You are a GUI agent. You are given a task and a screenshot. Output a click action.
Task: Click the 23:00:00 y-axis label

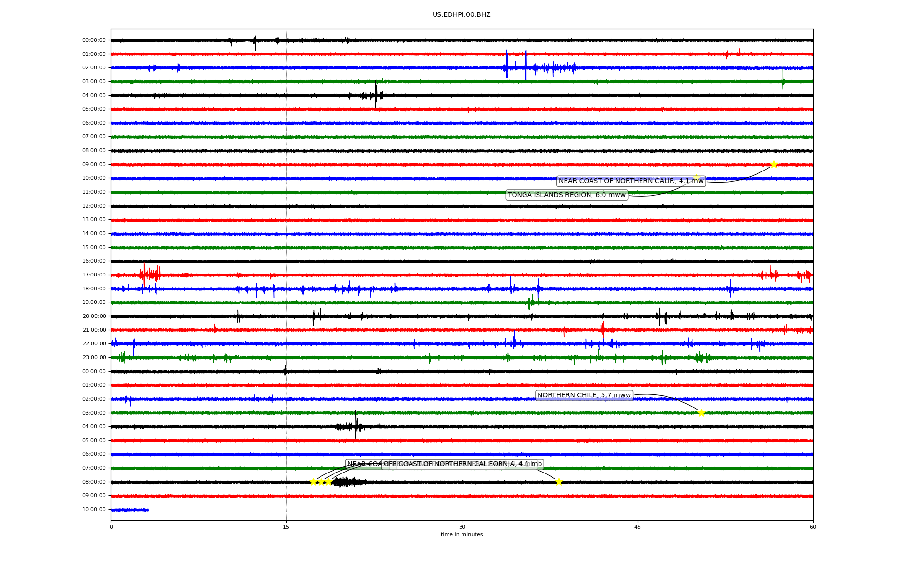(x=94, y=358)
